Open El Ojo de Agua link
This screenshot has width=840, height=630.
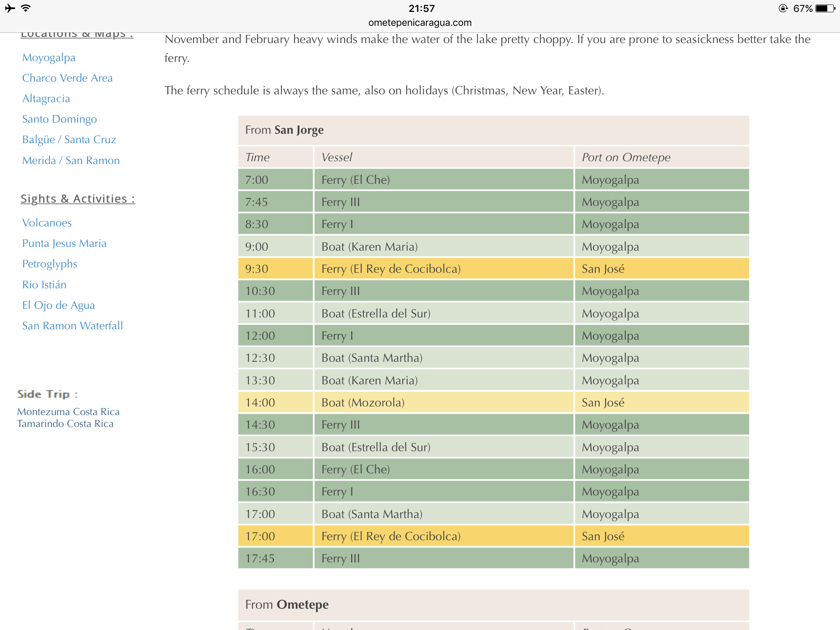58,305
